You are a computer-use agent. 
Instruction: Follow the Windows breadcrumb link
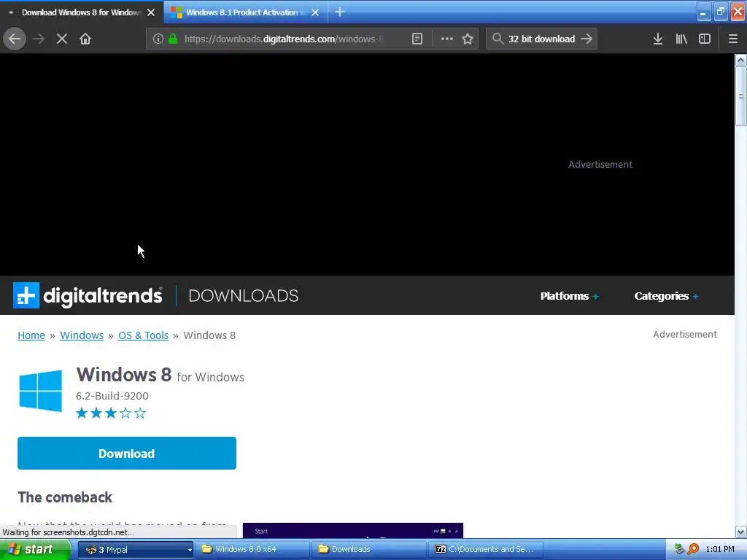82,335
